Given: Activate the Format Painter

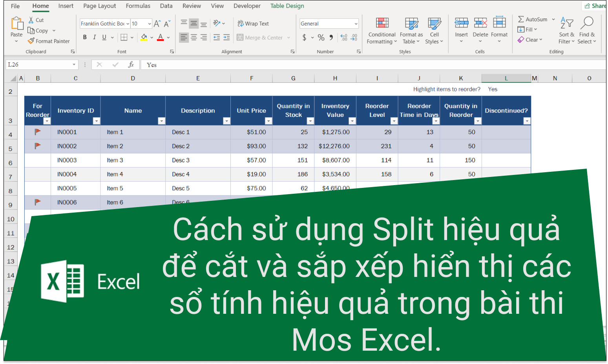Looking at the screenshot, I should tap(49, 41).
